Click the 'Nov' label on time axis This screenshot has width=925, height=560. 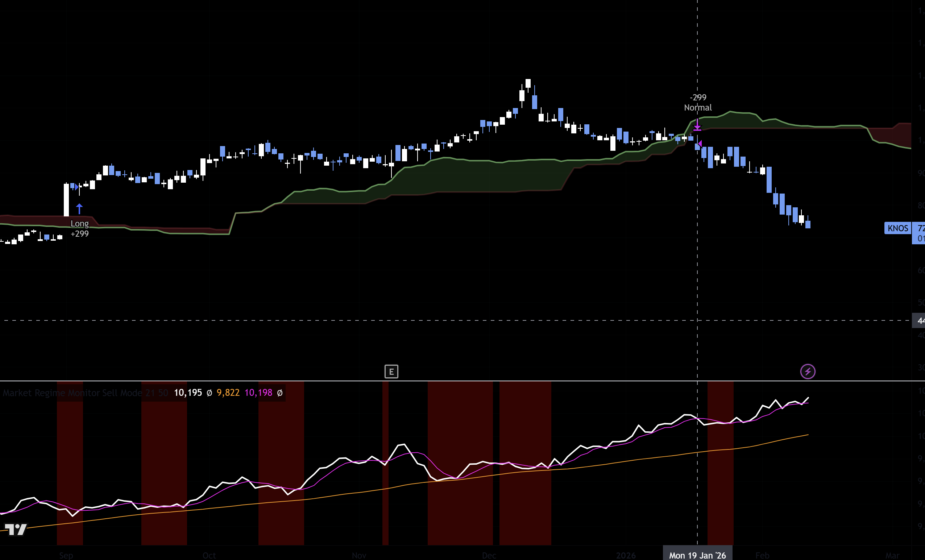click(x=359, y=556)
